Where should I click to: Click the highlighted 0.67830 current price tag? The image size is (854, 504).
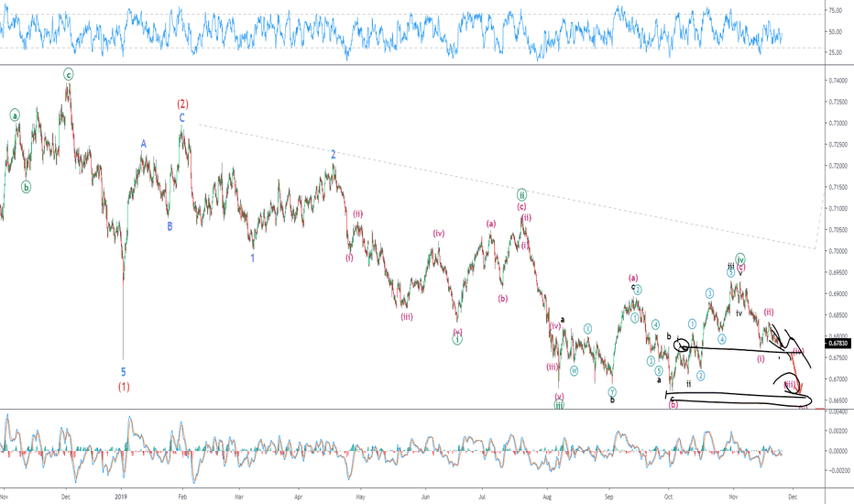[838, 344]
